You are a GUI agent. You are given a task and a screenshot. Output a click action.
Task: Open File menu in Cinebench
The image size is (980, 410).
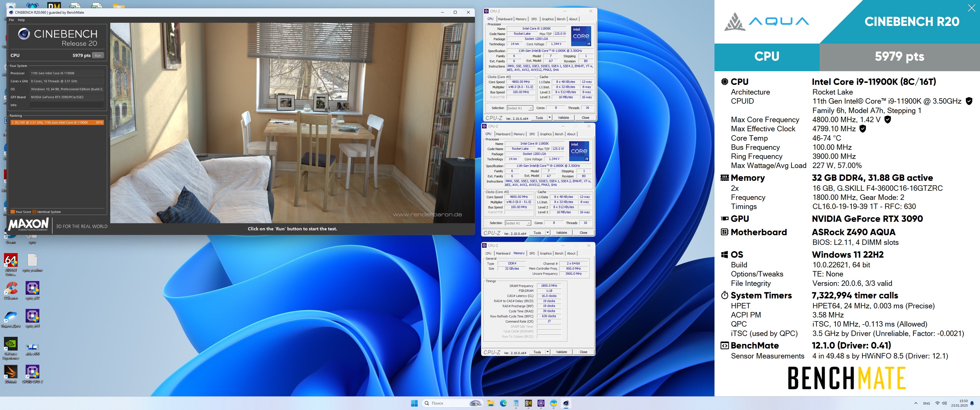click(x=11, y=20)
